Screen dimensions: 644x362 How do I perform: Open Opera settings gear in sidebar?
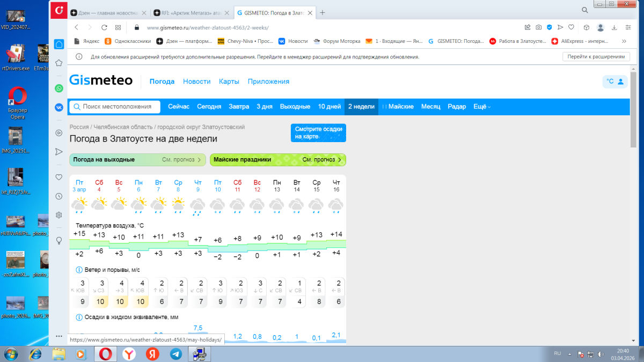59,215
